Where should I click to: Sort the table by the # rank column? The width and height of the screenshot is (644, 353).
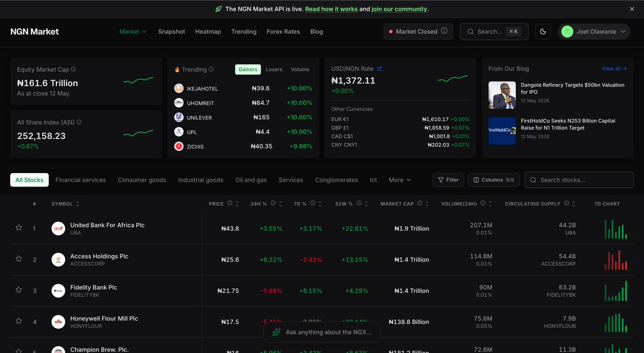point(34,204)
